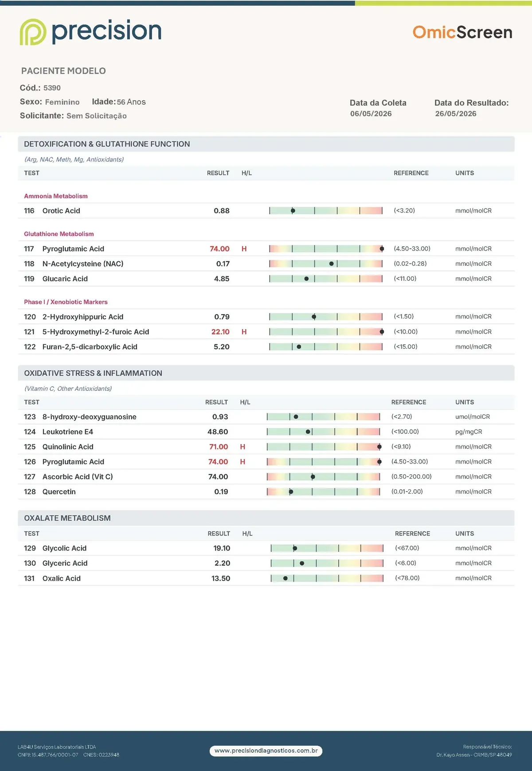Click the Glutathione Metabolism subheading
Screen dimensions: 532x771
tap(59, 234)
